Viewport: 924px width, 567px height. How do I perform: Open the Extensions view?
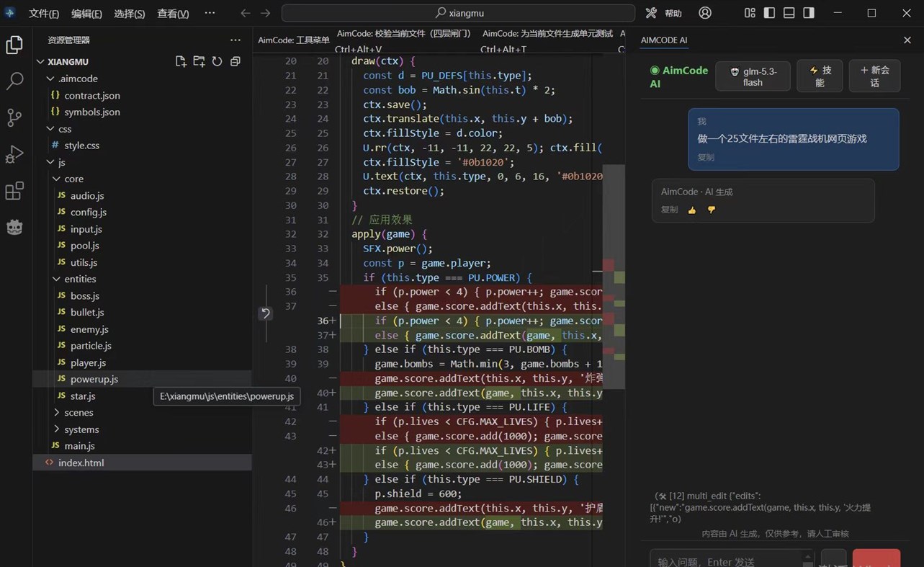point(14,191)
